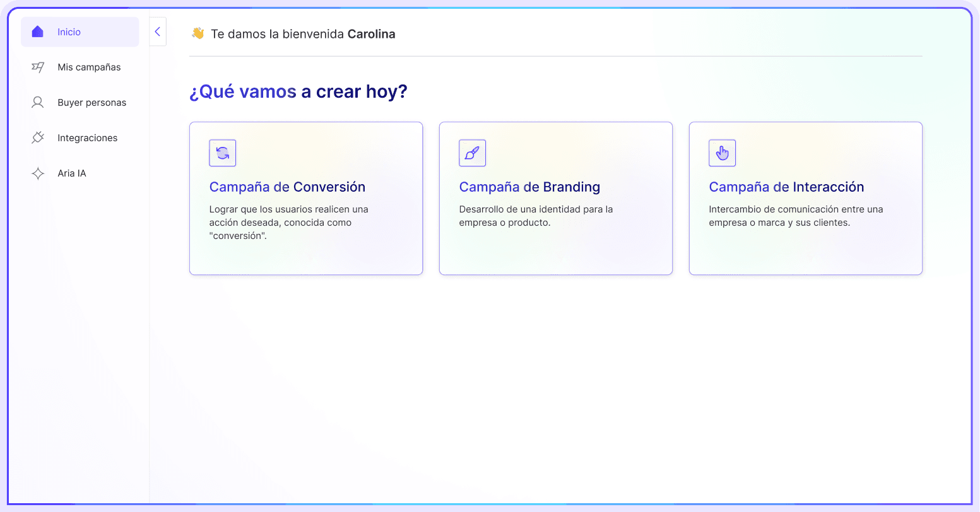Viewport: 980px width, 512px height.
Task: Open the Integraciones page
Action: click(x=88, y=137)
